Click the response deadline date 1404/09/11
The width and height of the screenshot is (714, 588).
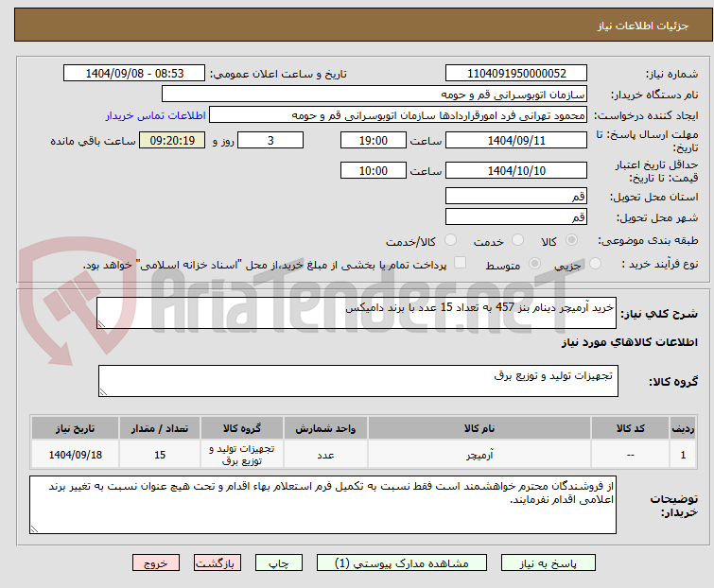(x=516, y=140)
